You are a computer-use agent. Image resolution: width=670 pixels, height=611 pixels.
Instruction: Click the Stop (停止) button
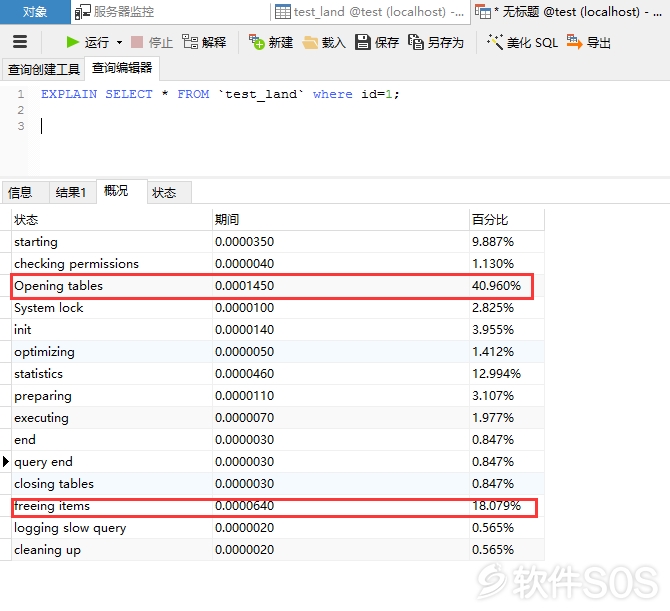coord(152,42)
